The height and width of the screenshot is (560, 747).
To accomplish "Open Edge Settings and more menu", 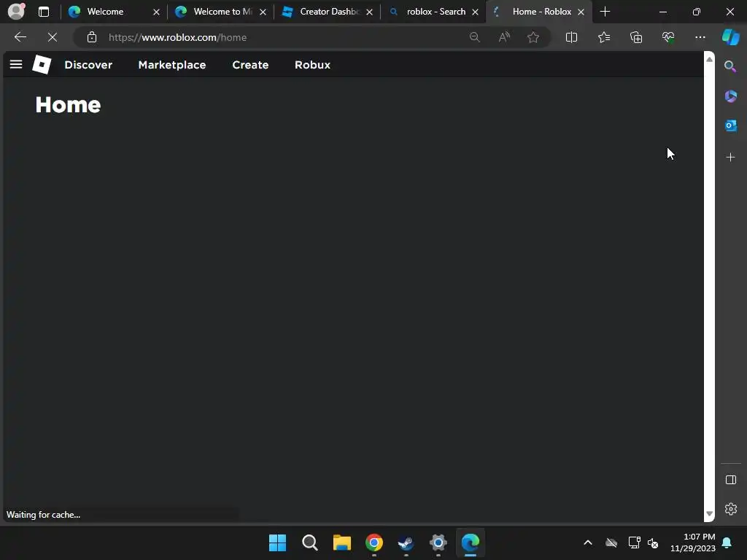I will tap(700, 37).
